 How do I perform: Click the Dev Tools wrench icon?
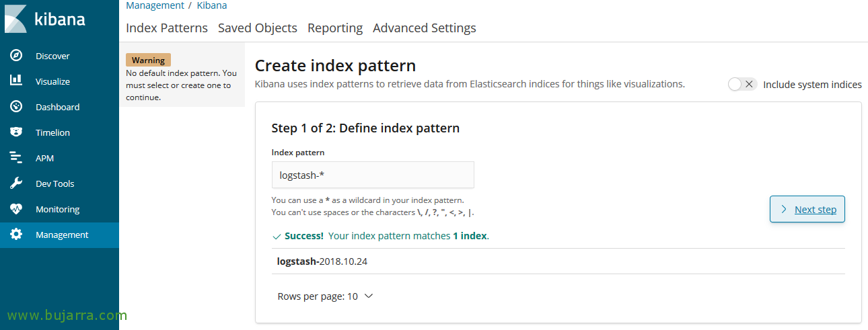(16, 183)
